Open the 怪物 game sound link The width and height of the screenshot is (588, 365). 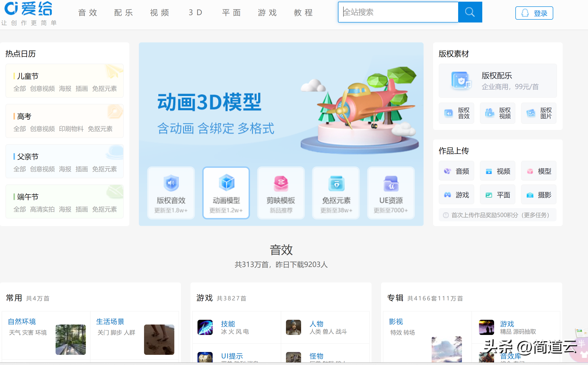pos(316,356)
